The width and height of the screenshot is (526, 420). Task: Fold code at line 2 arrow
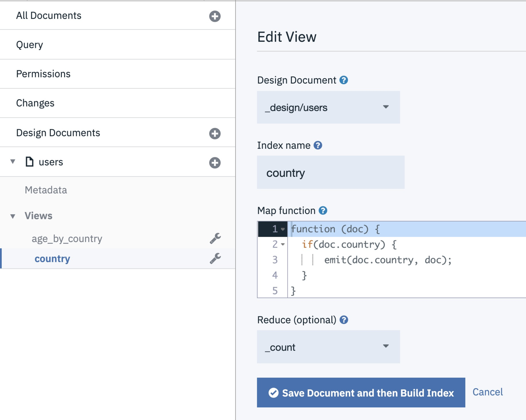(x=283, y=245)
